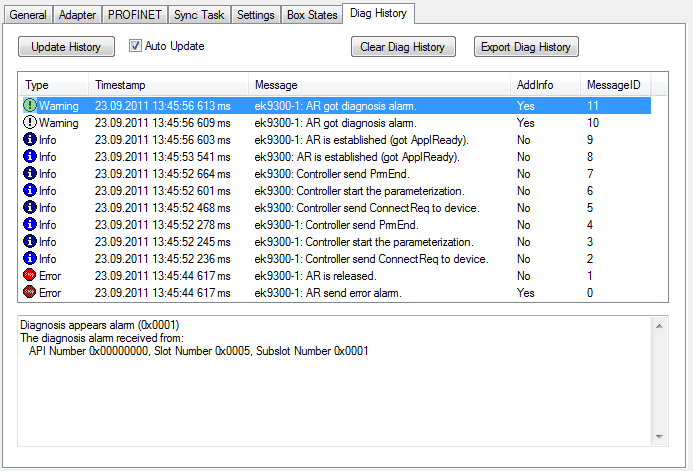Click Export Diag History button
Viewport: 693px width, 471px height.
(x=526, y=47)
